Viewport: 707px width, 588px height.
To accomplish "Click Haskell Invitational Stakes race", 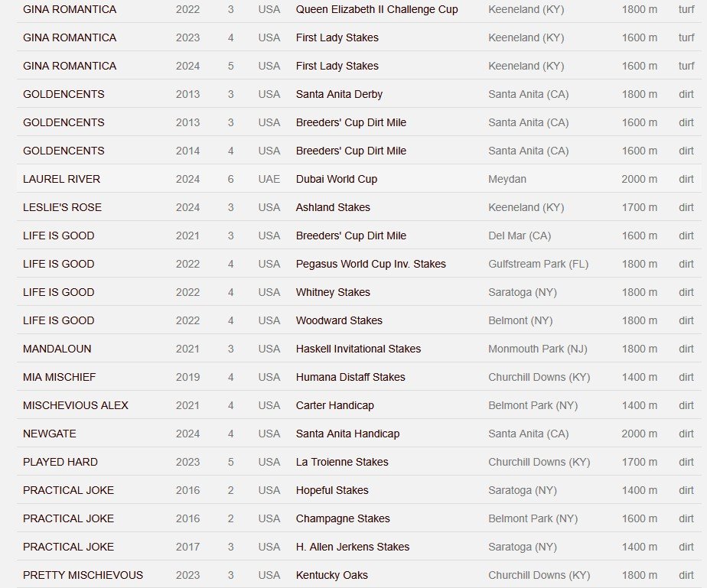I will (x=358, y=349).
